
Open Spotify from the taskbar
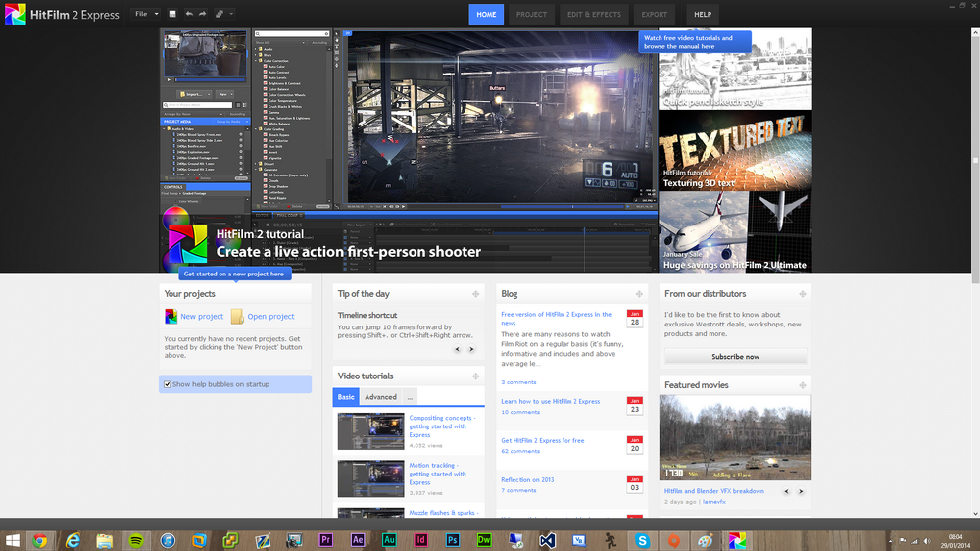pos(136,540)
